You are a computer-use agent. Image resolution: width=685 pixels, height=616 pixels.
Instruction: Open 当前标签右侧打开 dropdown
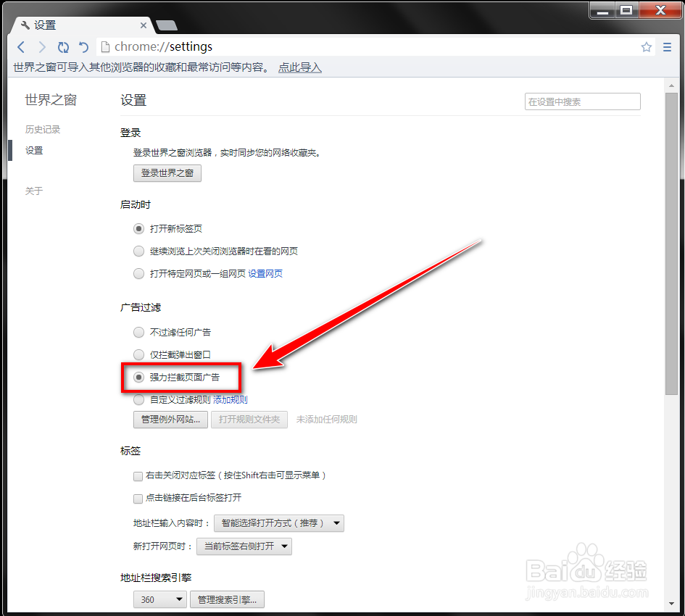tap(244, 546)
